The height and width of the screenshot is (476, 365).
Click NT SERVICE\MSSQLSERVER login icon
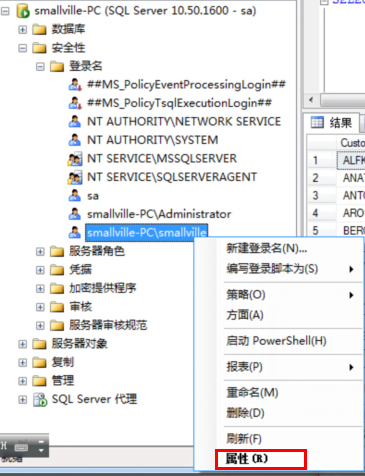75,159
